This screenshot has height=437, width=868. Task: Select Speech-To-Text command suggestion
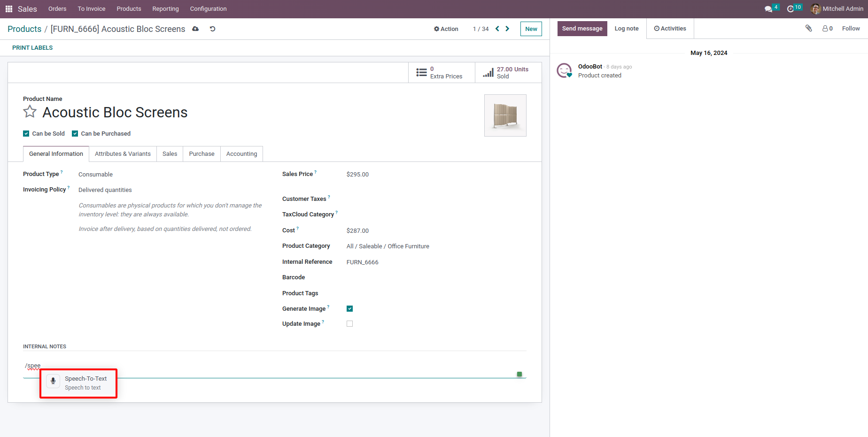(78, 383)
